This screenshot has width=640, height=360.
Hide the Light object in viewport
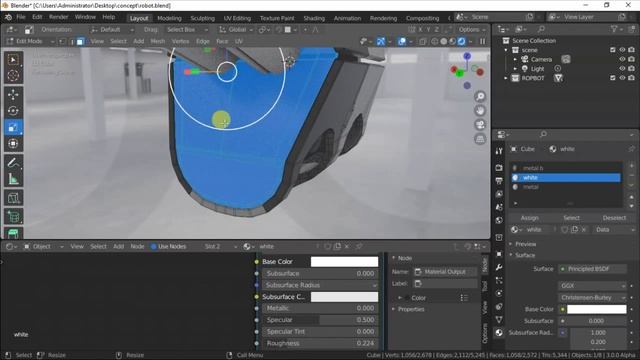[x=622, y=69]
